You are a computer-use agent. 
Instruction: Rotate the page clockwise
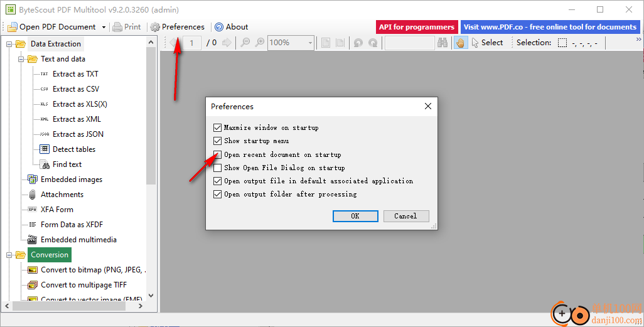click(x=373, y=43)
